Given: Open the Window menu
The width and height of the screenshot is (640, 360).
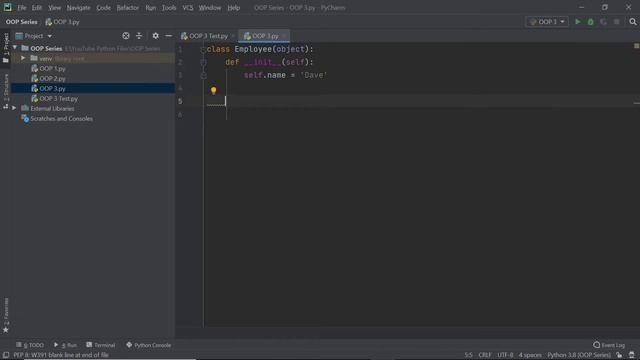Looking at the screenshot, I should click(x=210, y=8).
